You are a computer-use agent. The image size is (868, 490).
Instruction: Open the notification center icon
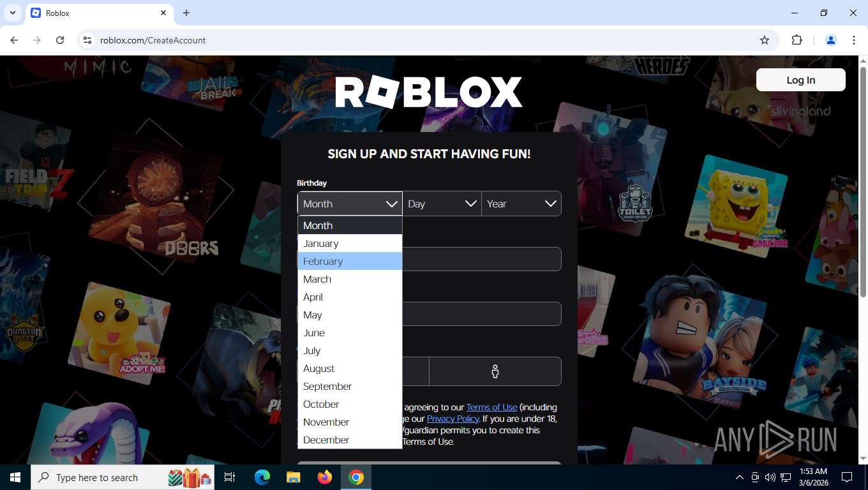pyautogui.click(x=847, y=477)
